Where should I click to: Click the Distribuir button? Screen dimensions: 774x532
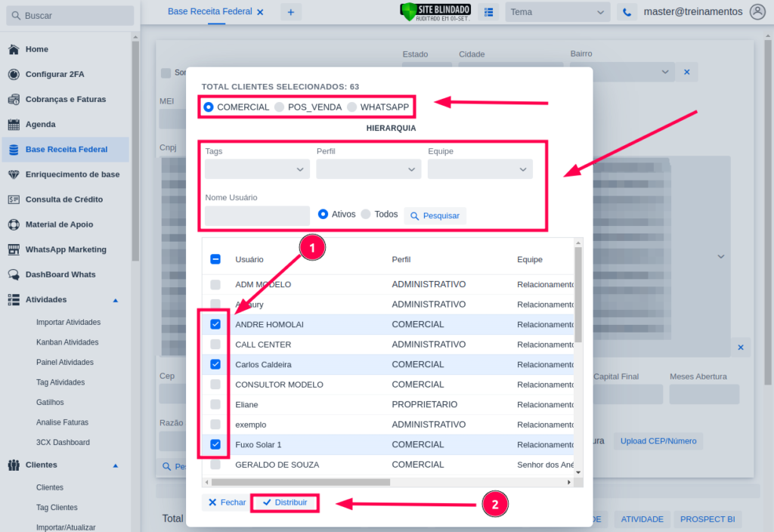[284, 503]
